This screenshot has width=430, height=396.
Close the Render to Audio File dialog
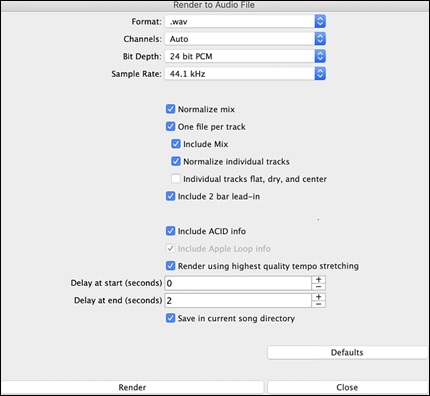click(347, 387)
